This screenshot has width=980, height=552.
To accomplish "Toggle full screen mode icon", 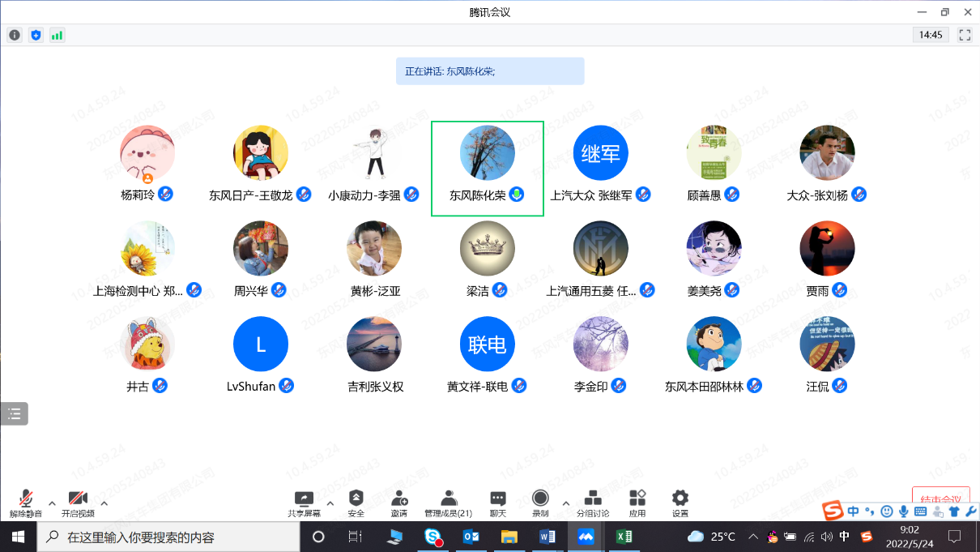I will (965, 35).
